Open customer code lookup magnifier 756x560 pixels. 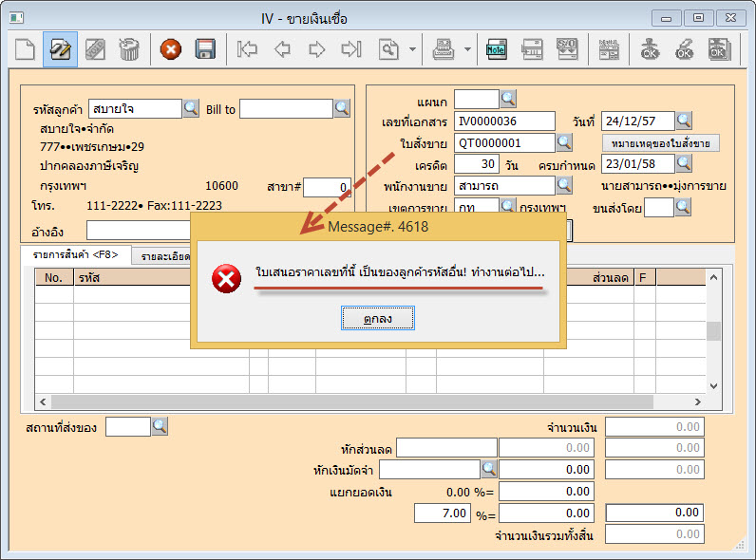pyautogui.click(x=191, y=108)
